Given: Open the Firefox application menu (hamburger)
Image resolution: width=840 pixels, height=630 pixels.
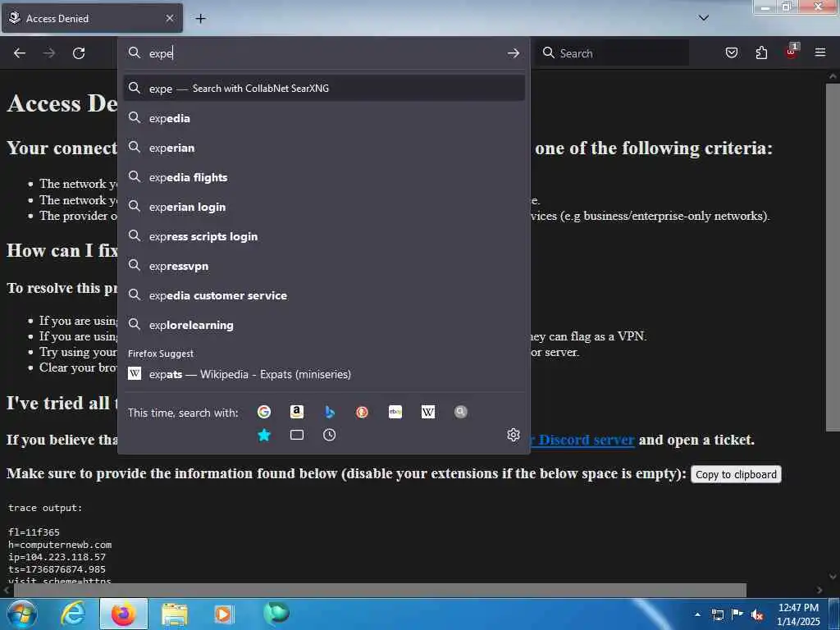Looking at the screenshot, I should (x=820, y=52).
